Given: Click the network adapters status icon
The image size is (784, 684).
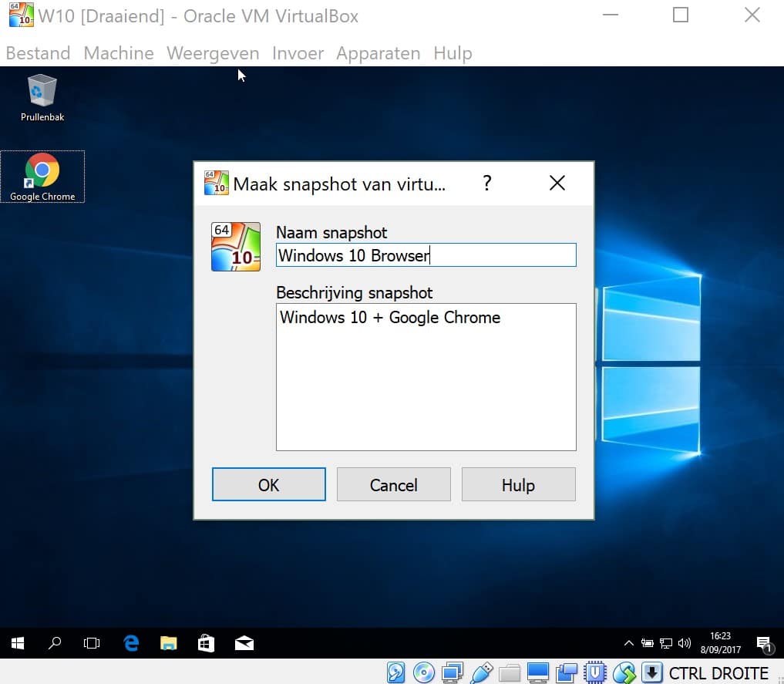Looking at the screenshot, I should coord(453,672).
